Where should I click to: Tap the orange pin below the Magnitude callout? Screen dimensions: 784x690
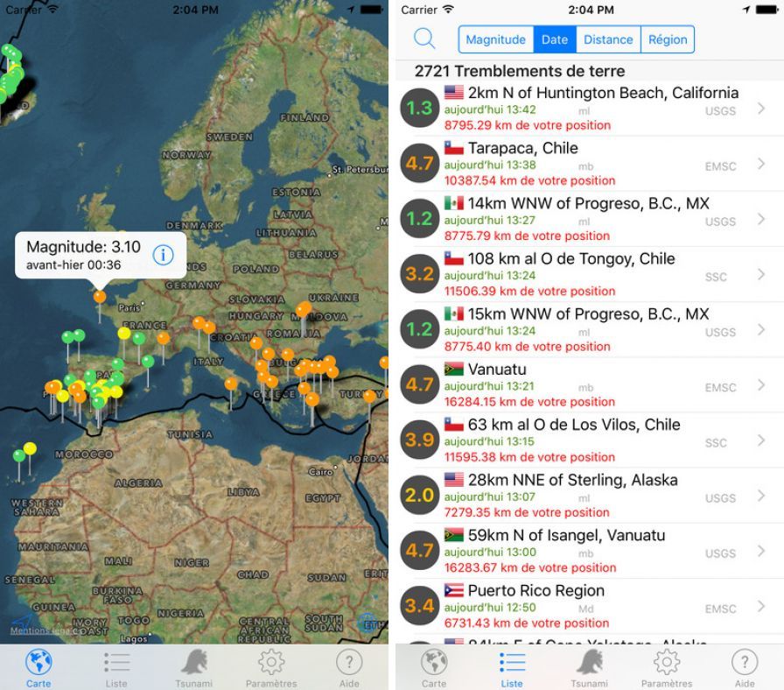tap(100, 297)
